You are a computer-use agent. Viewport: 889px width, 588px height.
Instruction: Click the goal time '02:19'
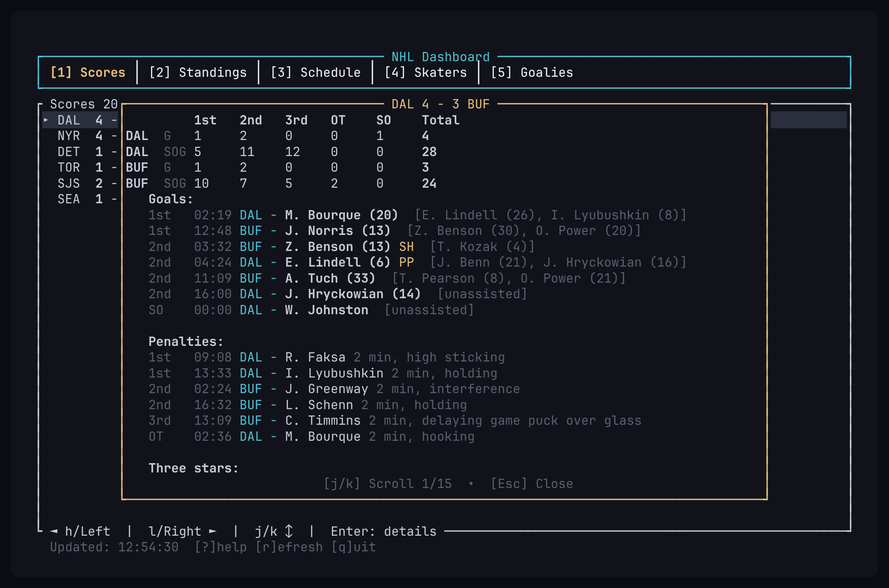coord(213,215)
